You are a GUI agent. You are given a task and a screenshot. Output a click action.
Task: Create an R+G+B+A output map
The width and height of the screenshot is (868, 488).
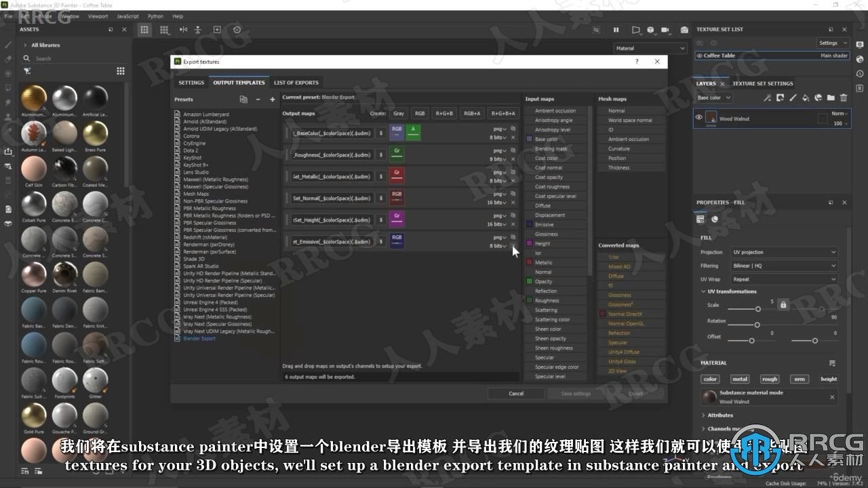(x=503, y=113)
